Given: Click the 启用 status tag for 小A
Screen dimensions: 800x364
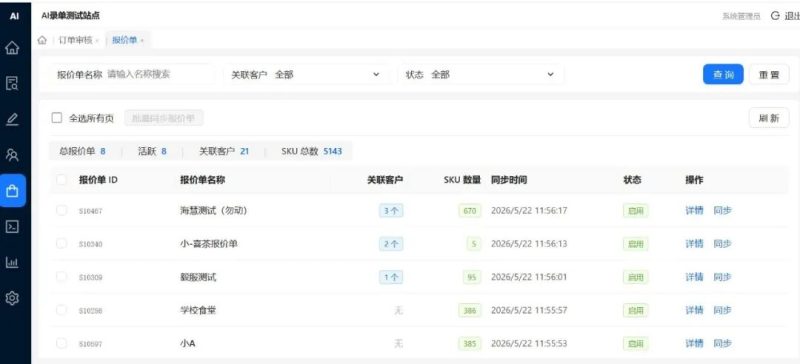Looking at the screenshot, I should (x=635, y=343).
